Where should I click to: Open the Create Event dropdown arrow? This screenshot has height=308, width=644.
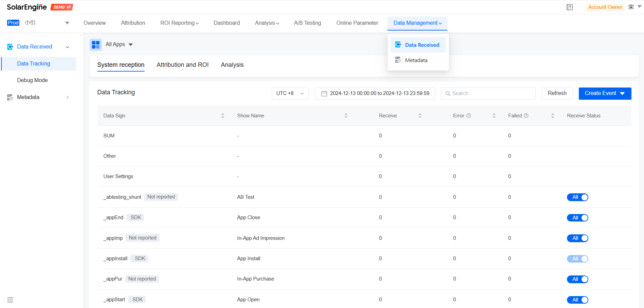click(622, 93)
